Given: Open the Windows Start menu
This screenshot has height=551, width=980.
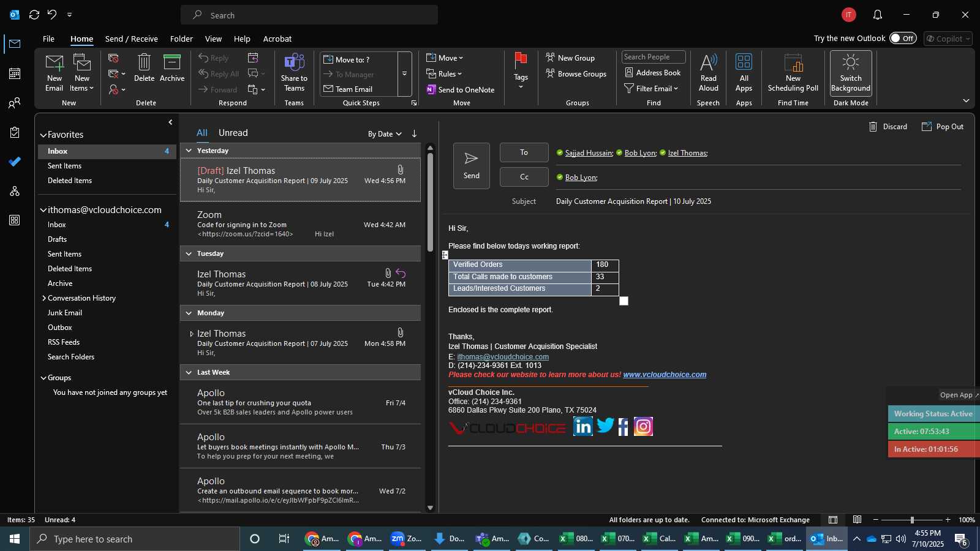Looking at the screenshot, I should (x=15, y=539).
